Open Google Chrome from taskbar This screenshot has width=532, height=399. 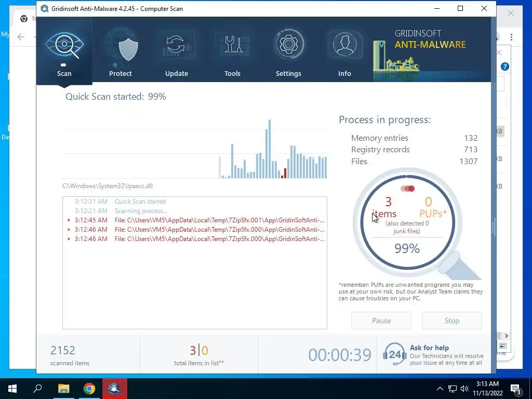point(89,389)
